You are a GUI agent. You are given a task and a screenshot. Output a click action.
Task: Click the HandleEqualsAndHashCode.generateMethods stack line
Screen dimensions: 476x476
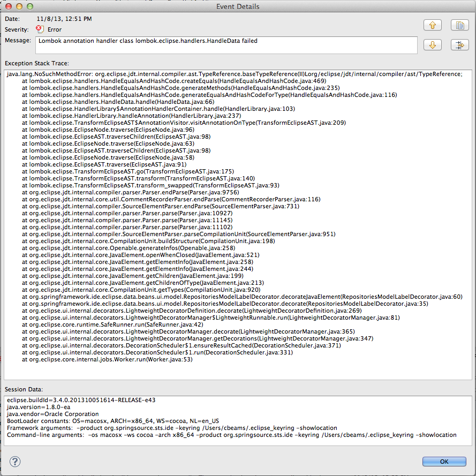pos(180,88)
